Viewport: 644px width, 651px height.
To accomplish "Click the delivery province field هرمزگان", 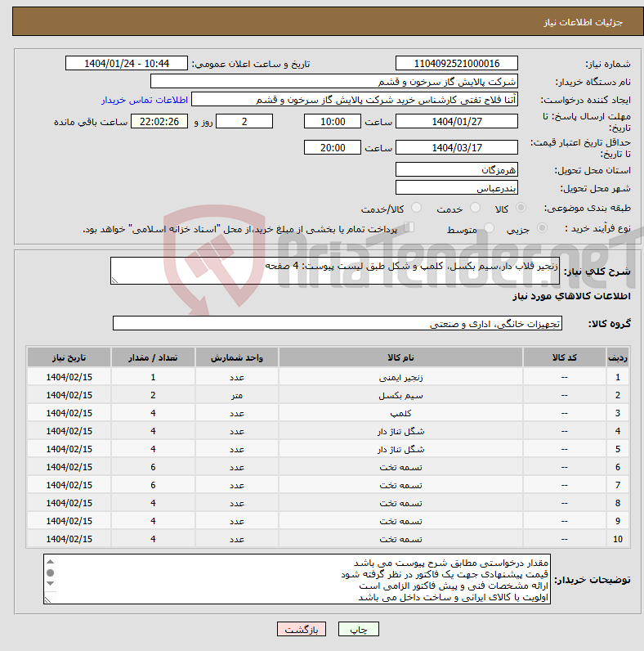I will pyautogui.click(x=457, y=170).
